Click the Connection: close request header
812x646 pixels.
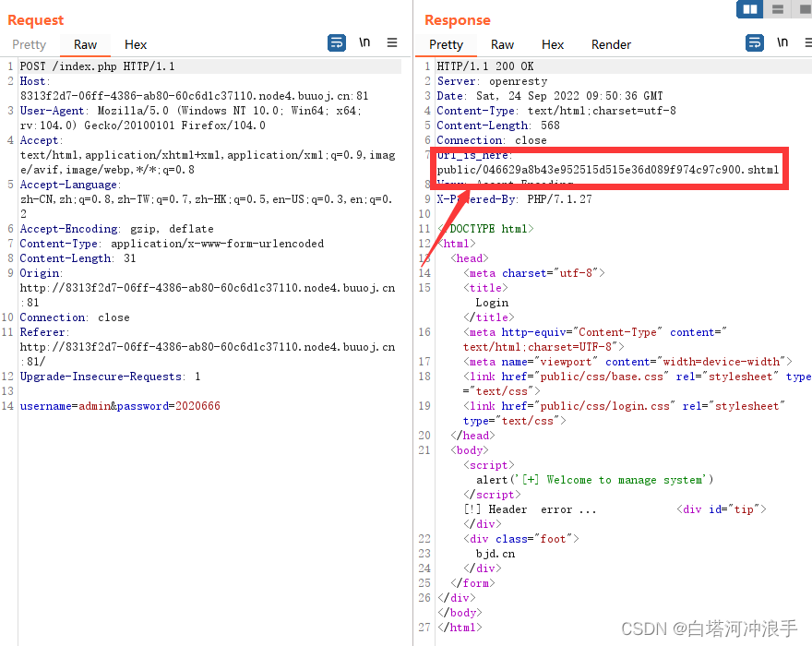tap(75, 317)
